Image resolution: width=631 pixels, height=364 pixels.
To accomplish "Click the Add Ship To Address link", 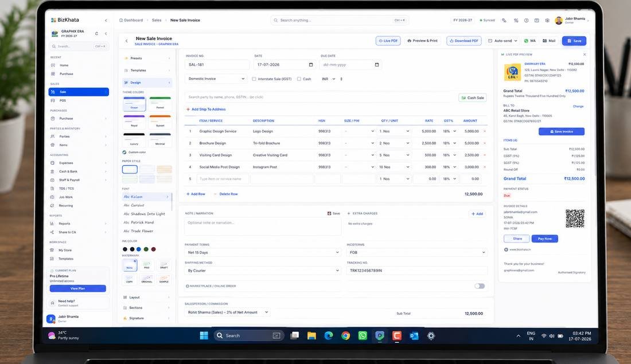I will pos(205,109).
